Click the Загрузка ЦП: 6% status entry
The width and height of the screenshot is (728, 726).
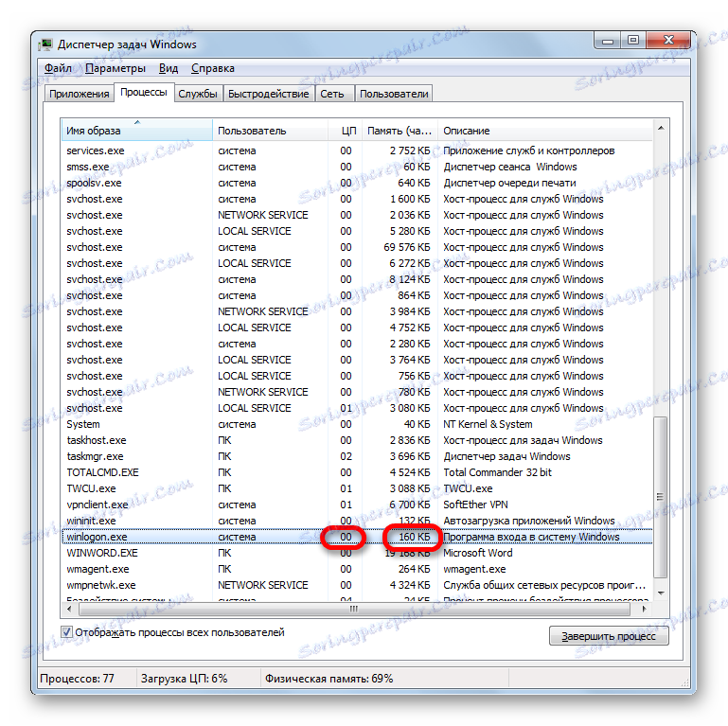tap(185, 679)
